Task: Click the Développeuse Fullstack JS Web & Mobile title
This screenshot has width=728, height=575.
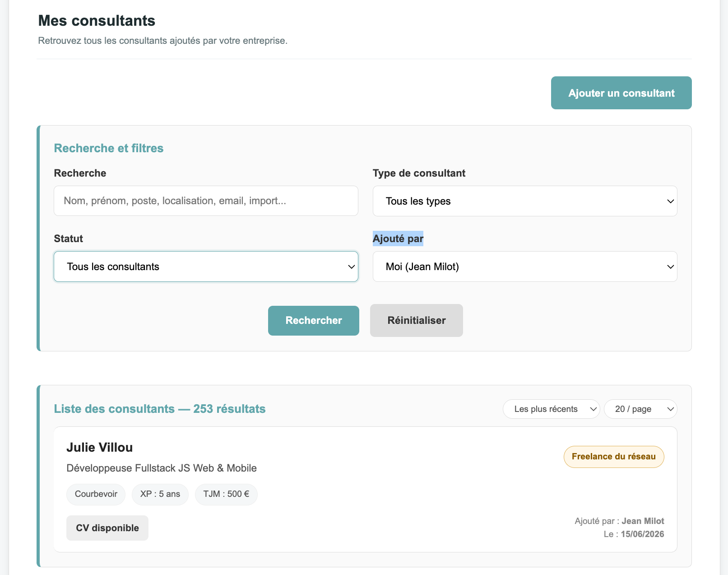Action: 162,468
